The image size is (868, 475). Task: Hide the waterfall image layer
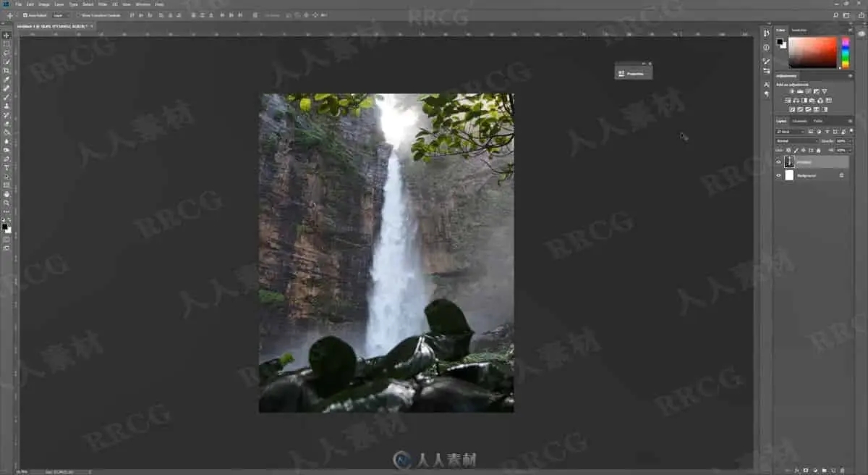(x=778, y=162)
